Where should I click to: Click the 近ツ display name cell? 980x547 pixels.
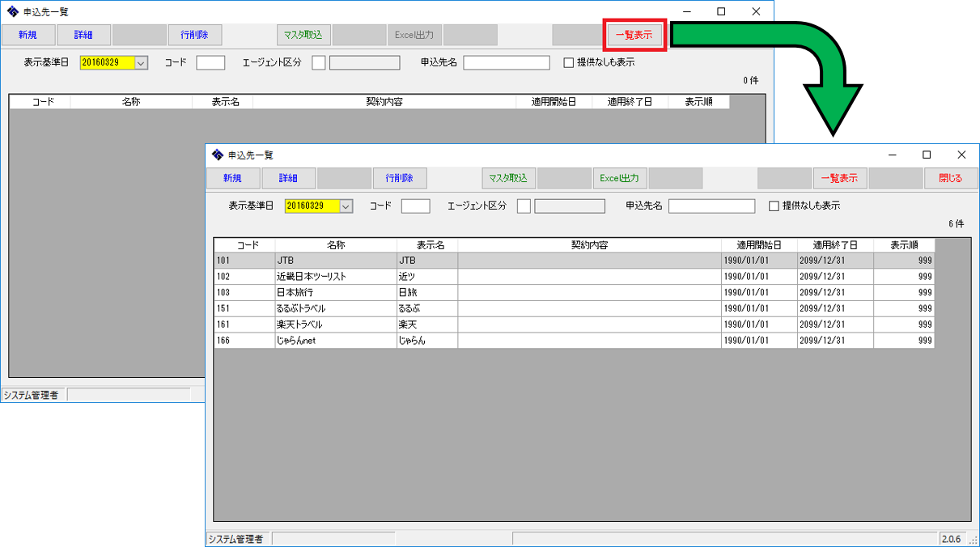pos(427,277)
